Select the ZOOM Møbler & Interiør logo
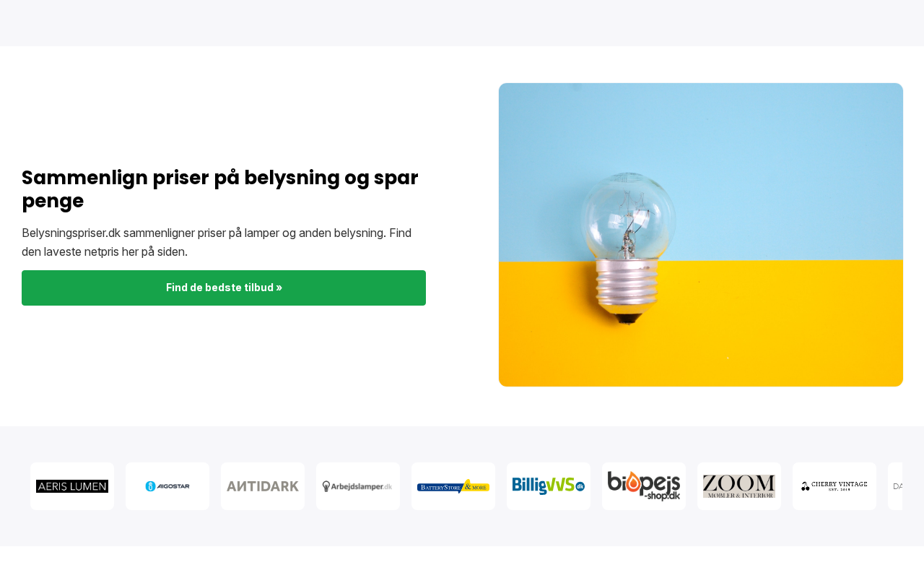Screen dimensions: 924x578 pyautogui.click(x=739, y=486)
